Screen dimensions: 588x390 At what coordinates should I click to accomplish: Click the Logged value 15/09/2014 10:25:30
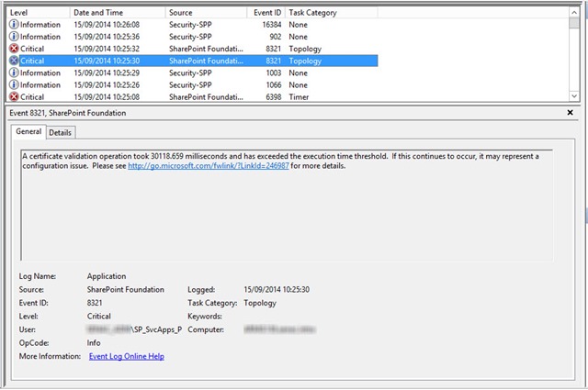(x=277, y=289)
